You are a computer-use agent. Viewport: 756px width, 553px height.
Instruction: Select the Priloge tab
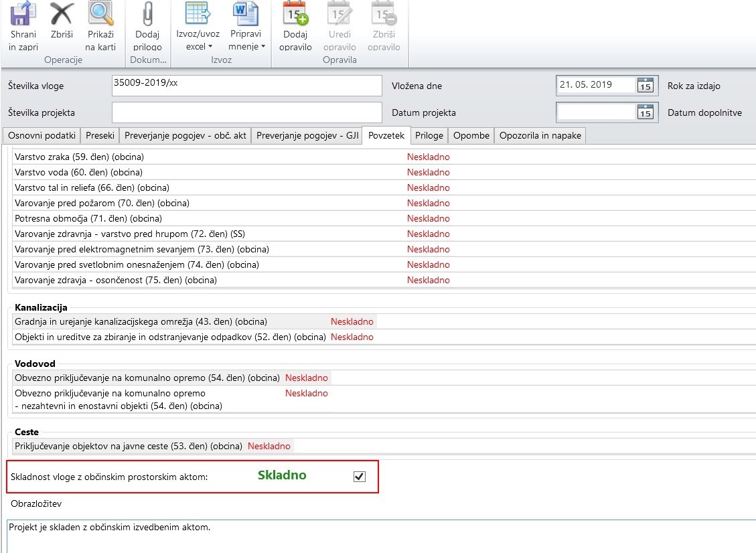429,135
